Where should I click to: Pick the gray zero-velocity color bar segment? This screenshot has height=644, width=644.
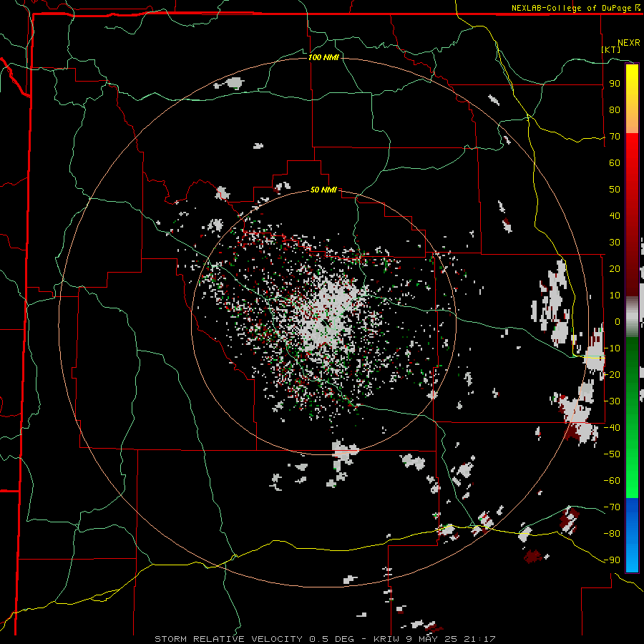point(632,317)
